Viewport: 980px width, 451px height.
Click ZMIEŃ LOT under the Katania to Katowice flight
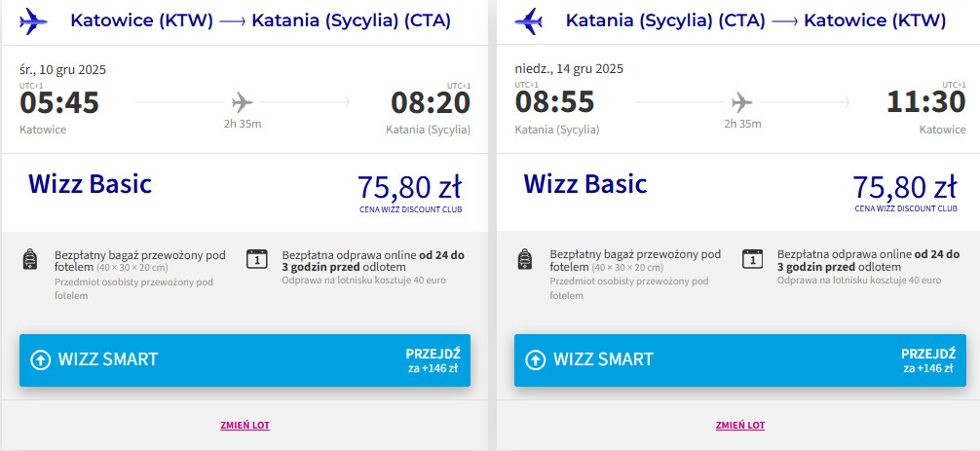(740, 425)
